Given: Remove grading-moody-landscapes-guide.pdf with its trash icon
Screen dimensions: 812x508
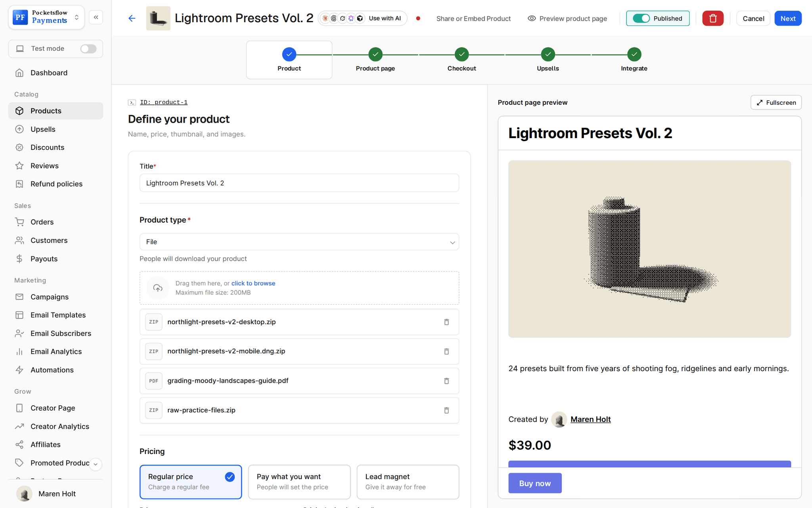Looking at the screenshot, I should coord(446,381).
